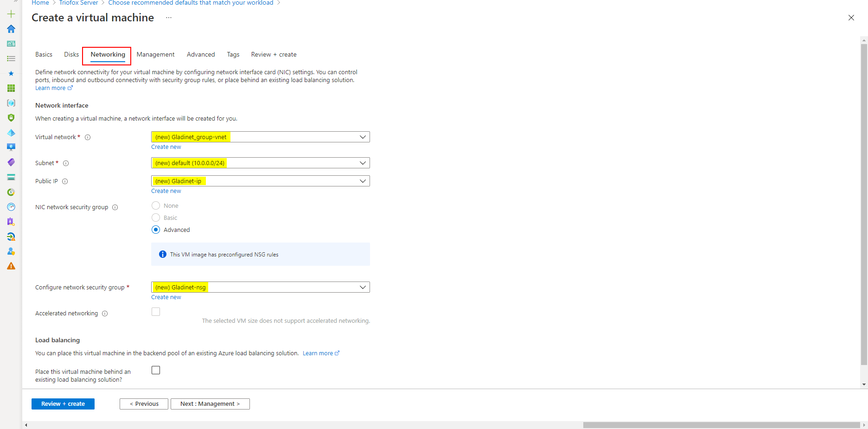Open the Home icon in sidebar
The image size is (868, 429).
[11, 29]
